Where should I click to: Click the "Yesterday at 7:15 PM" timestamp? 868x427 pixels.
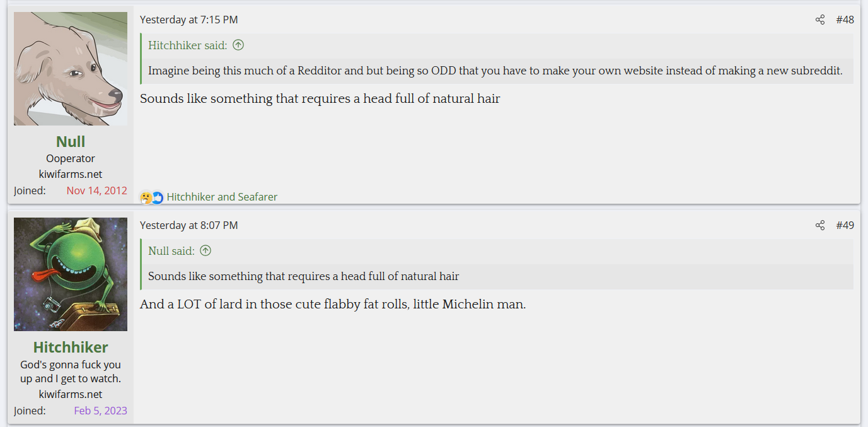click(188, 20)
